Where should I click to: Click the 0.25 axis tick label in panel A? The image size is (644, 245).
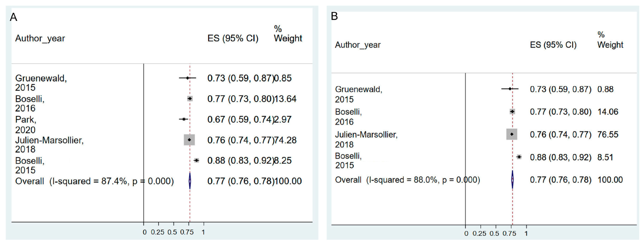(158, 232)
